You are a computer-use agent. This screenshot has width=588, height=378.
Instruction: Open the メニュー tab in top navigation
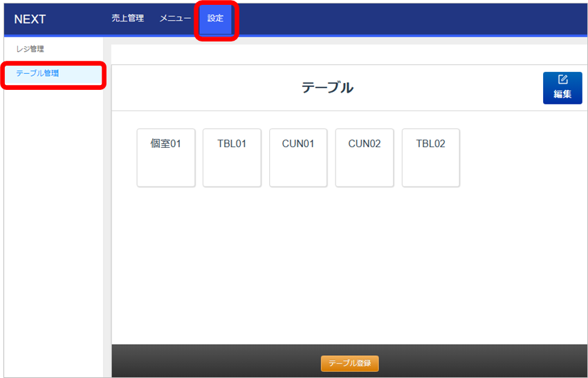click(x=175, y=19)
